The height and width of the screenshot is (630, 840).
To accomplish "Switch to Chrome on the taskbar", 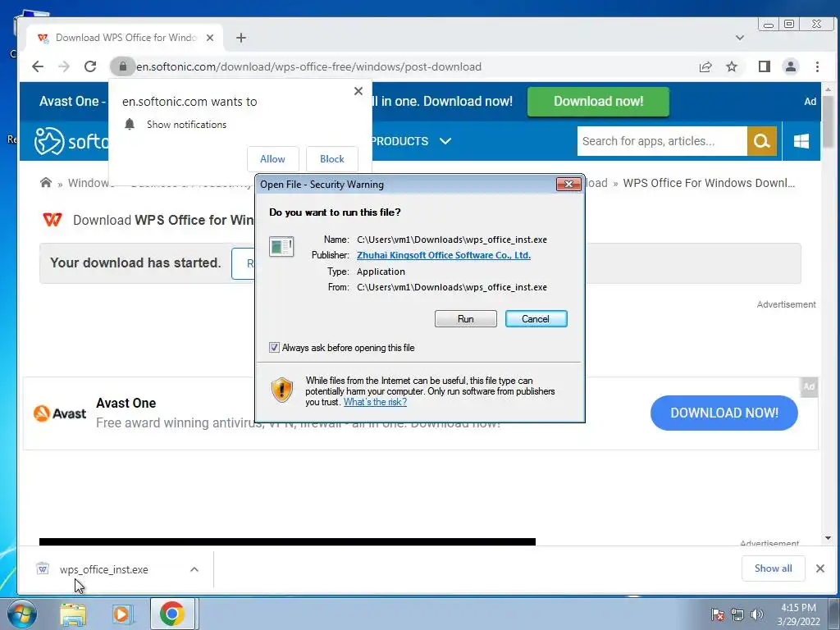I will pos(171,614).
